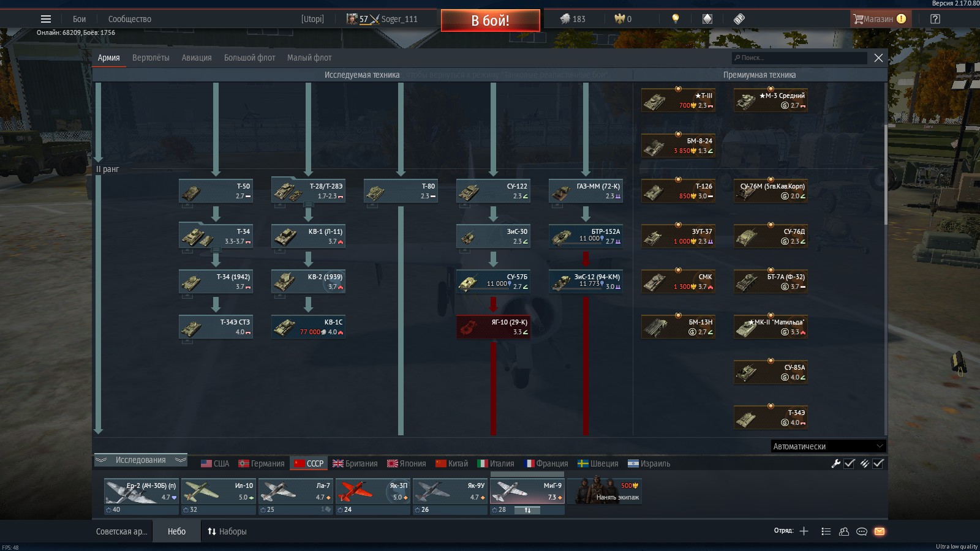Select the Як-3П crew slot

coord(373,491)
